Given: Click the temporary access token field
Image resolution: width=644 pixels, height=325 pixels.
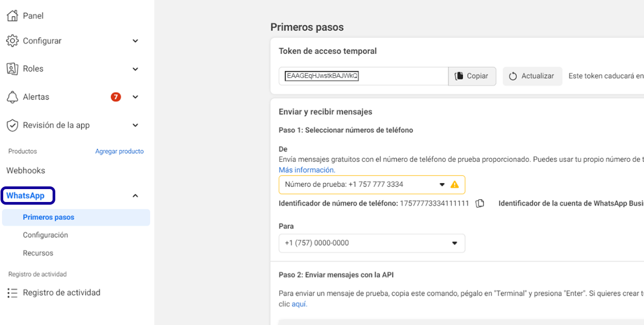Looking at the screenshot, I should (363, 76).
